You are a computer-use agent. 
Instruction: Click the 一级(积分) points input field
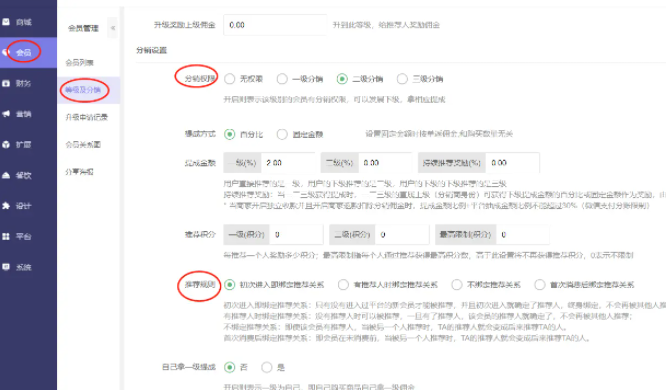coord(296,235)
